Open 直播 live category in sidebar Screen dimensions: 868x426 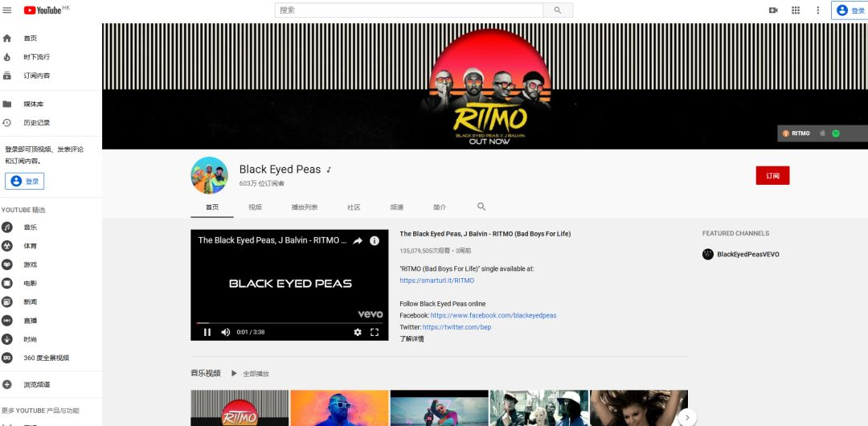click(51, 321)
